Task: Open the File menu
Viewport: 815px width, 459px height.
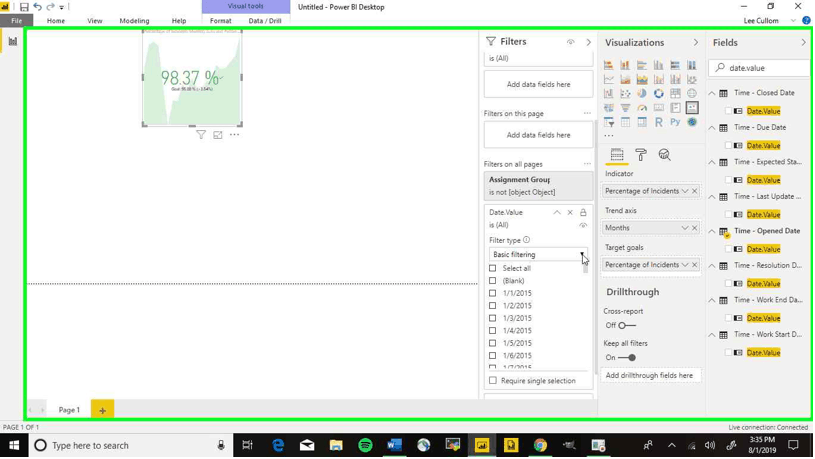Action: pos(17,21)
